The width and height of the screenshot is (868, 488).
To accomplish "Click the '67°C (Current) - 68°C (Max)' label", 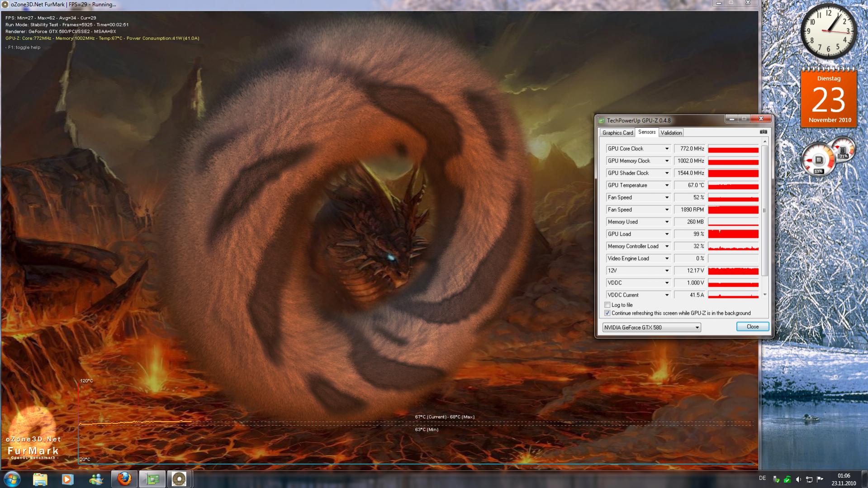I will 445,417.
